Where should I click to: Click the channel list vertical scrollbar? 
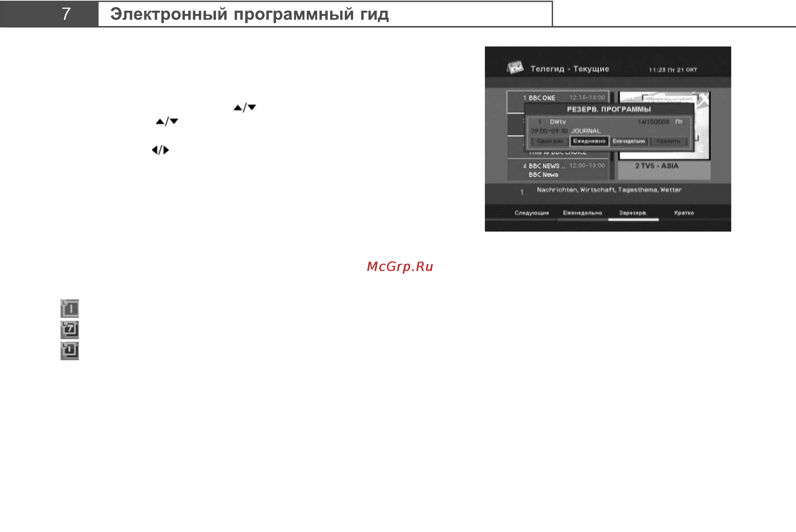coord(613,136)
